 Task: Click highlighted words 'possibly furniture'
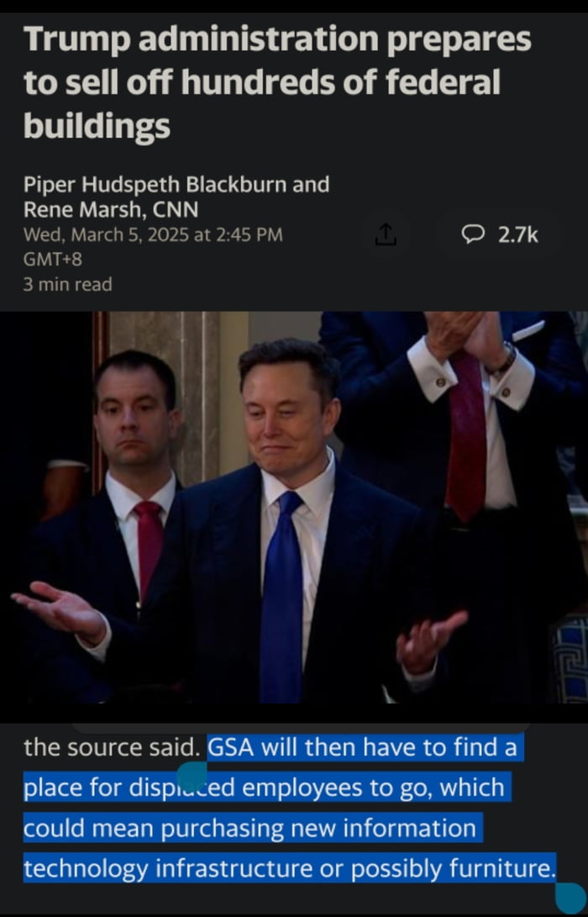coord(452,868)
